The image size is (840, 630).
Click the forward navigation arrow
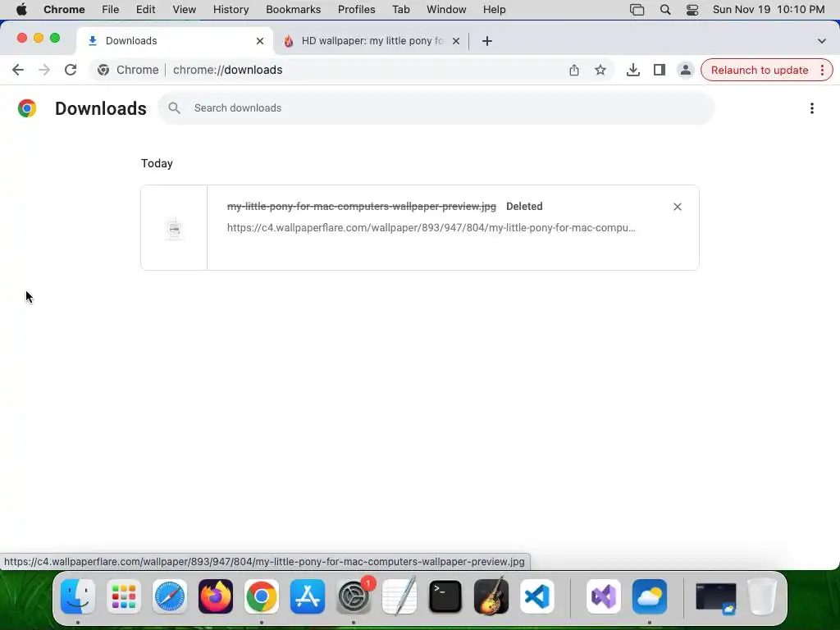click(x=44, y=71)
